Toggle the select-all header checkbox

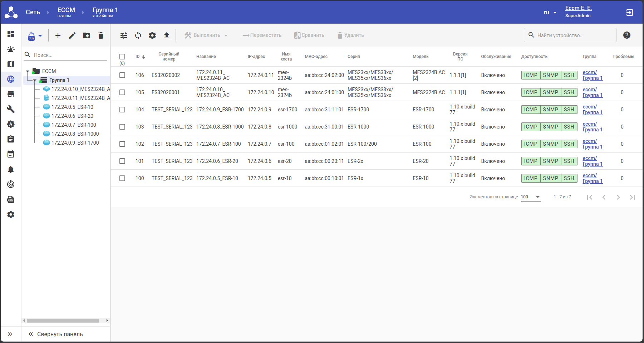122,57
